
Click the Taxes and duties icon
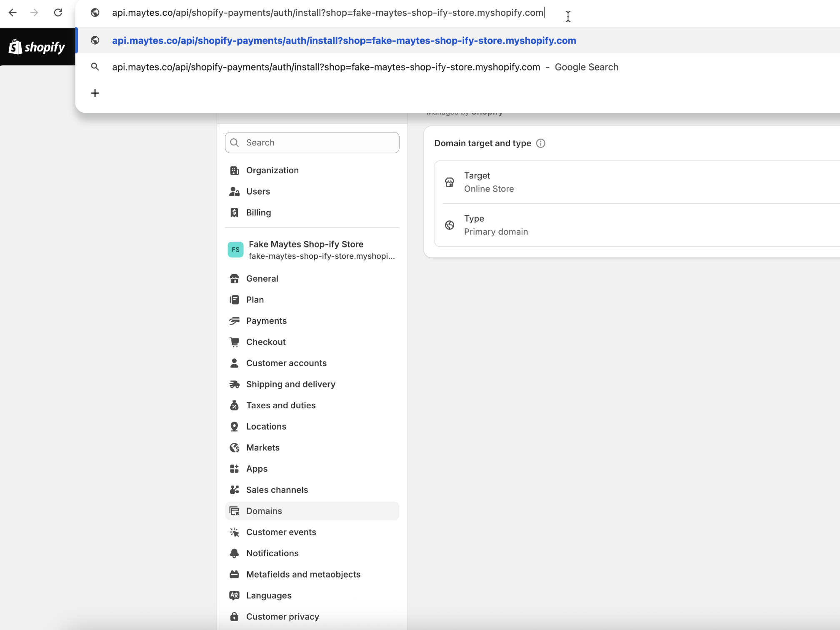235,405
